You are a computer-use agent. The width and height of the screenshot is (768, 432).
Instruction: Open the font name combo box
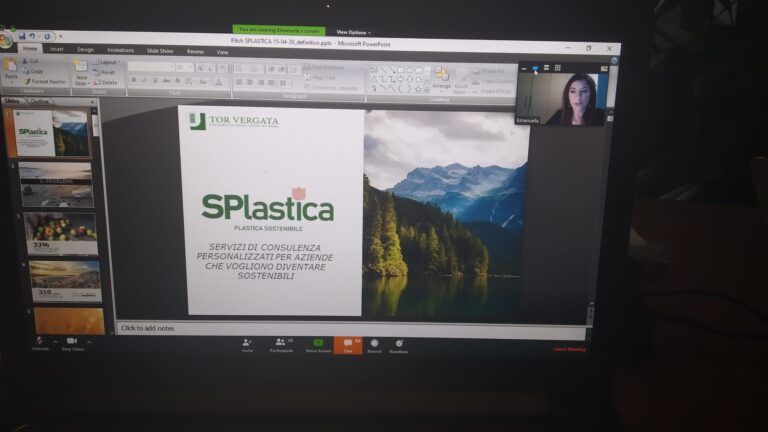point(151,67)
